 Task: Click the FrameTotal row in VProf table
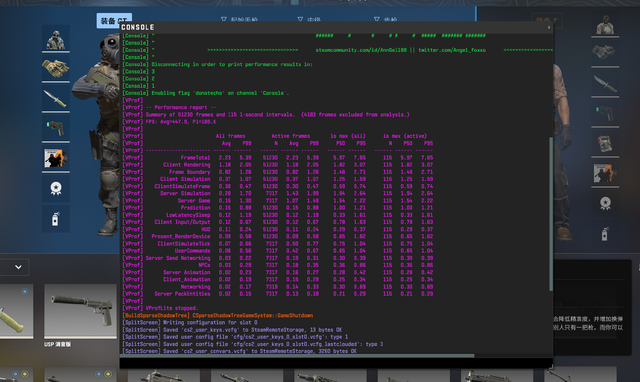tap(278, 158)
